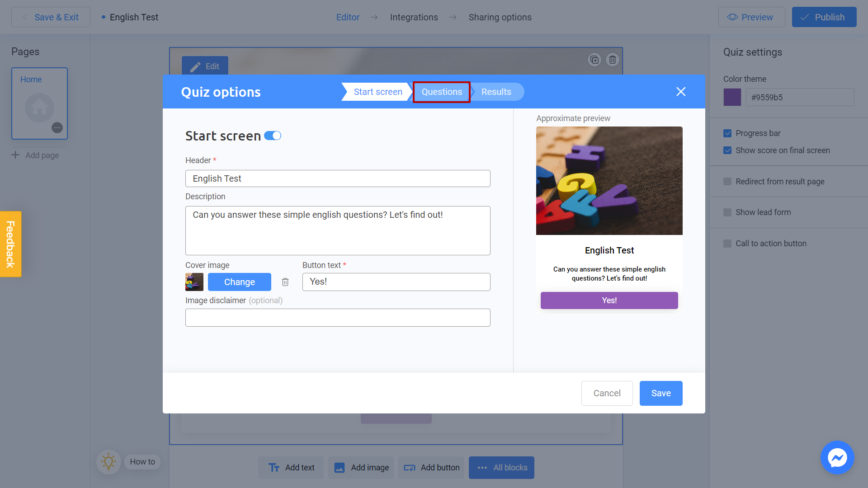The height and width of the screenshot is (488, 868).
Task: Enable Redirect from result page checkbox
Action: click(x=727, y=181)
